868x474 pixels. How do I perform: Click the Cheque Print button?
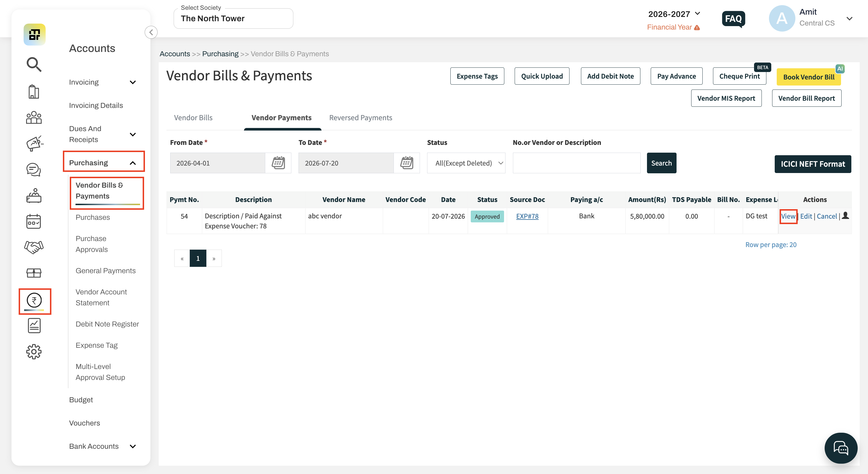coord(739,76)
